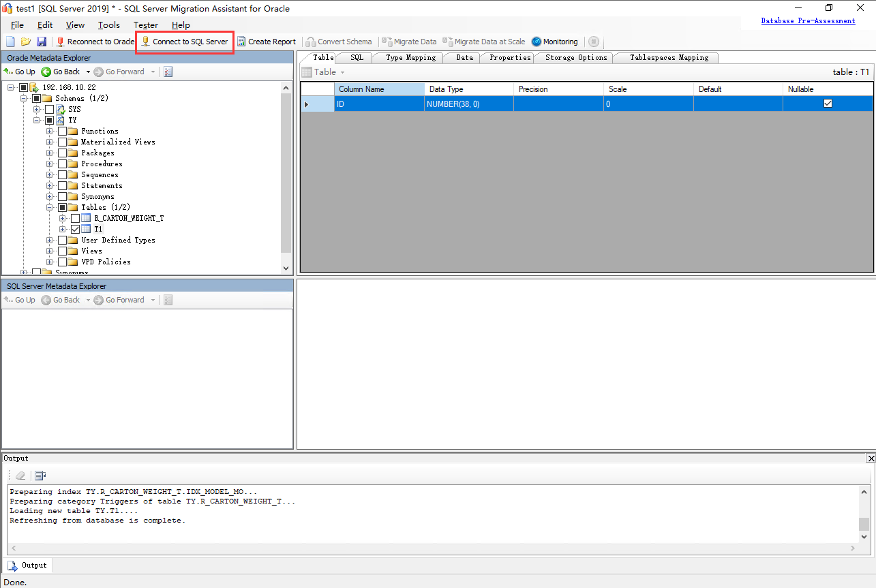Click Go Forward in Oracle Metadata Explorer

119,72
